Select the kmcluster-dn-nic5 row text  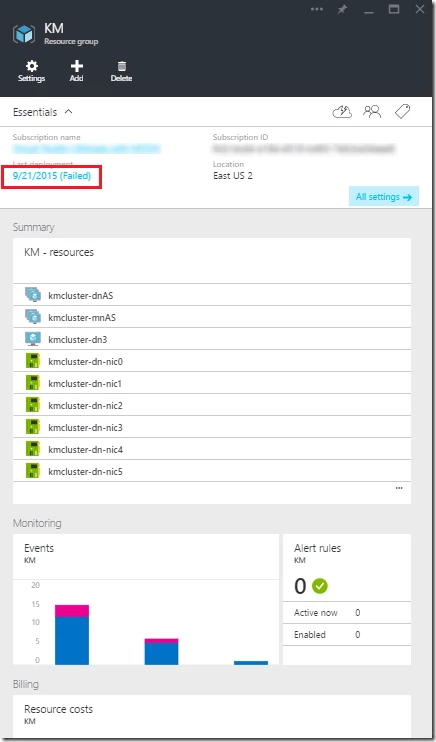click(x=85, y=472)
